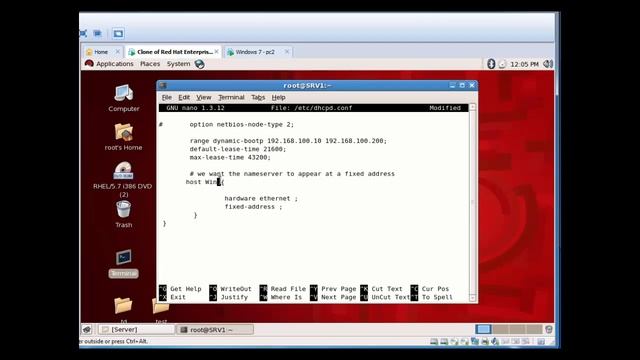Click the highlighted single-window view icon in VMware toolbar
The image size is (640, 360).
pyautogui.click(x=118, y=33)
